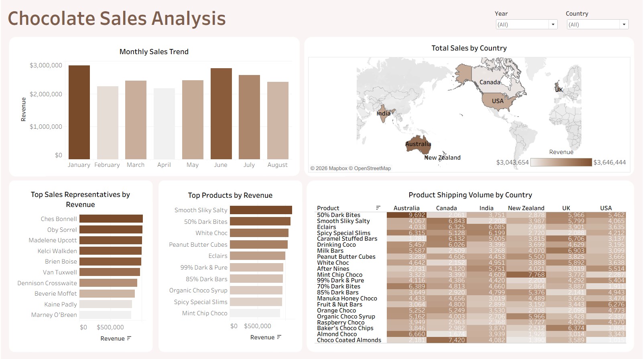644x359 pixels.
Task: Select the Eclairs product bar
Action: tap(258, 256)
